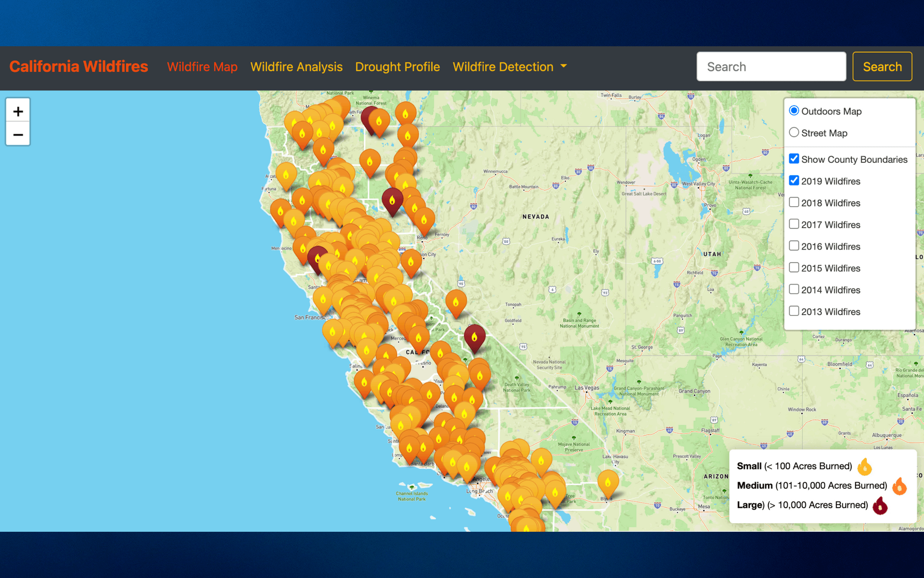Select the Street Map radio option
This screenshot has height=578, width=924.
[794, 132]
